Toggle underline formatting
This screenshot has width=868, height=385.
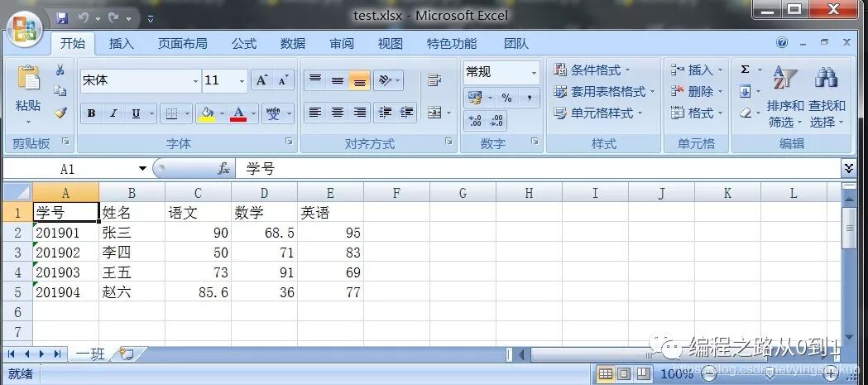pos(136,113)
